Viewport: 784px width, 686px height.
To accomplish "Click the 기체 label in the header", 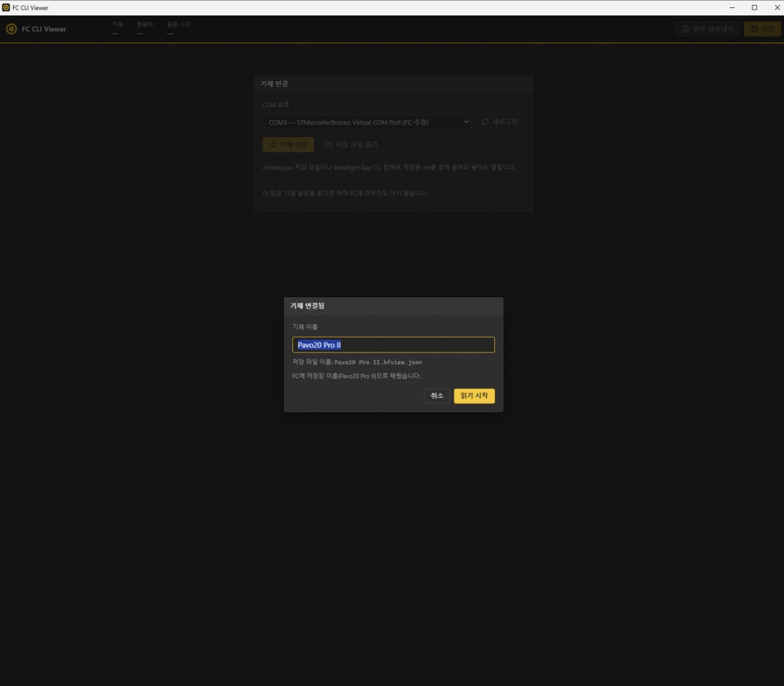I will [117, 24].
